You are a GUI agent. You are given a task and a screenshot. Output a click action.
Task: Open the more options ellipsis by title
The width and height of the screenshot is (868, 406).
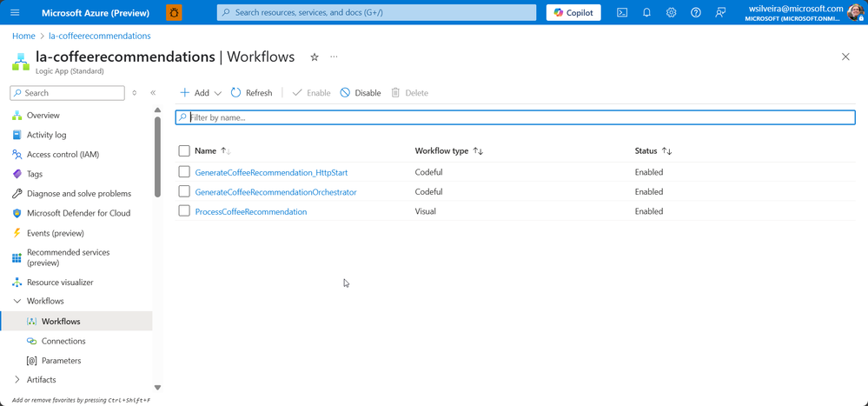(334, 57)
